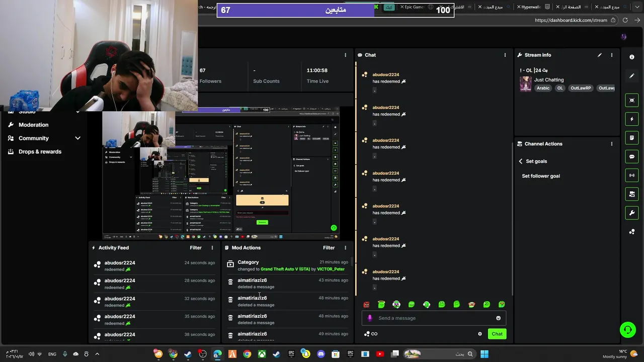Pick the angry red emote

point(366,304)
